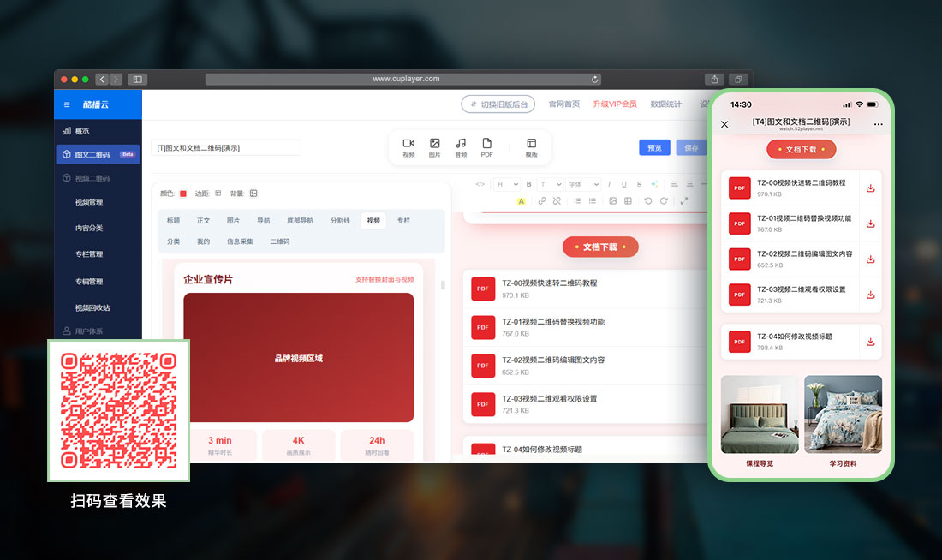Insert a 视频 video block

(x=408, y=147)
